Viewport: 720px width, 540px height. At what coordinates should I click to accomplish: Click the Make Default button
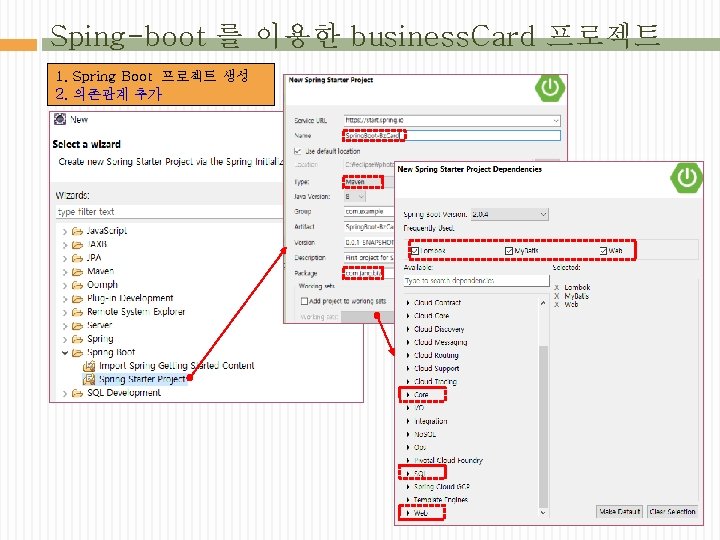coord(620,512)
